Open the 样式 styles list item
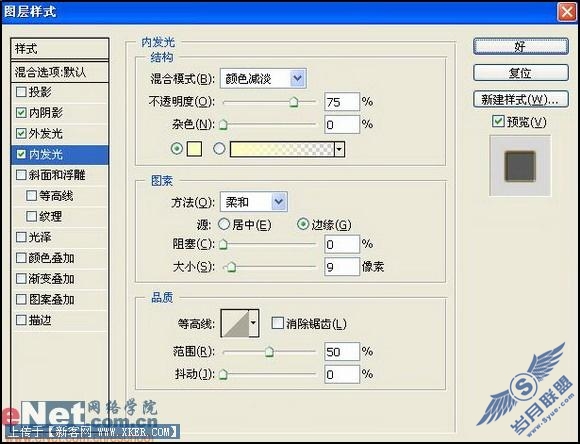Screen dimensions: 580x444 pyautogui.click(x=60, y=48)
